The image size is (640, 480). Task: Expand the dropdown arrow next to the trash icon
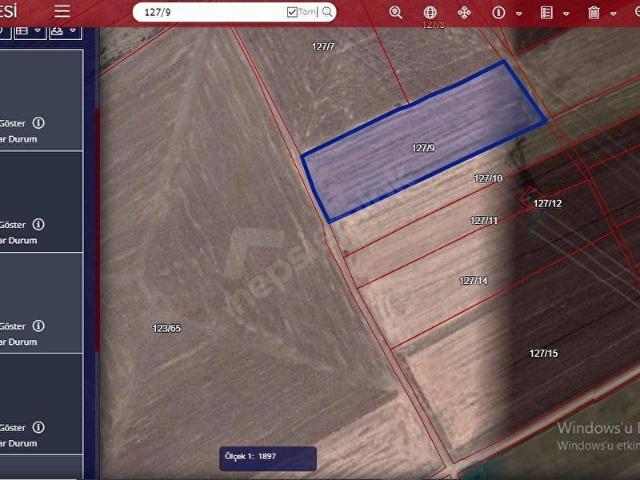click(615, 14)
